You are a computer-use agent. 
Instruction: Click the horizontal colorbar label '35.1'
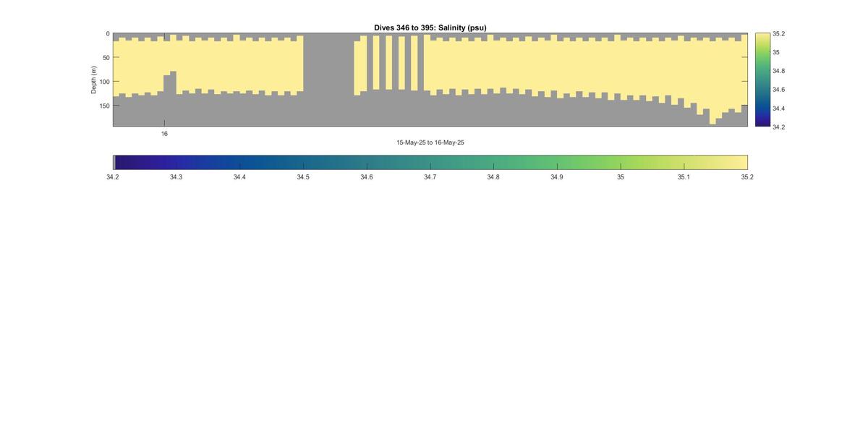point(684,177)
